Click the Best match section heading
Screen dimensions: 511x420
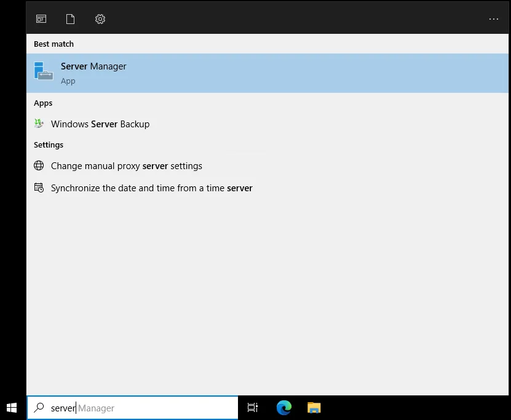[53, 44]
